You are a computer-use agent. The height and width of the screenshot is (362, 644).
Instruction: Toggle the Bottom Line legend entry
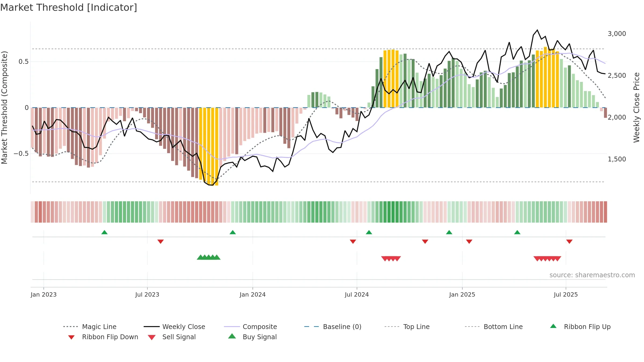(x=494, y=327)
